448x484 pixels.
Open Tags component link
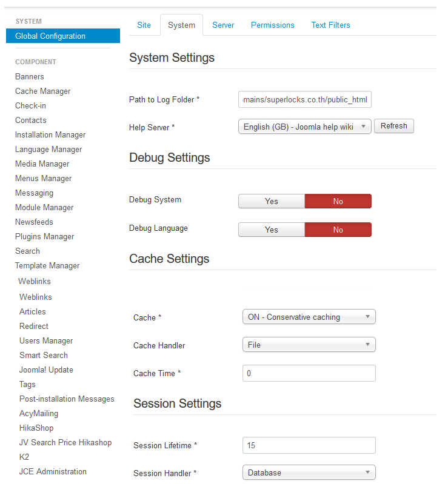pyautogui.click(x=27, y=384)
